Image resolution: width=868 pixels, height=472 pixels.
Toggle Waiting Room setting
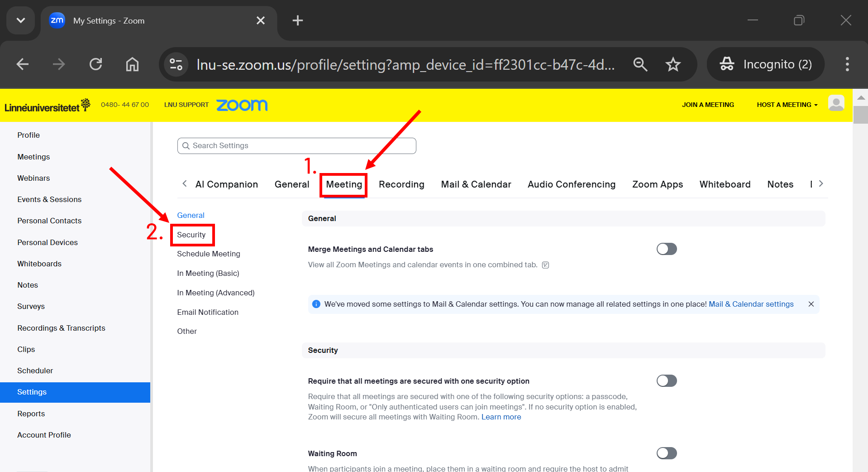click(667, 453)
